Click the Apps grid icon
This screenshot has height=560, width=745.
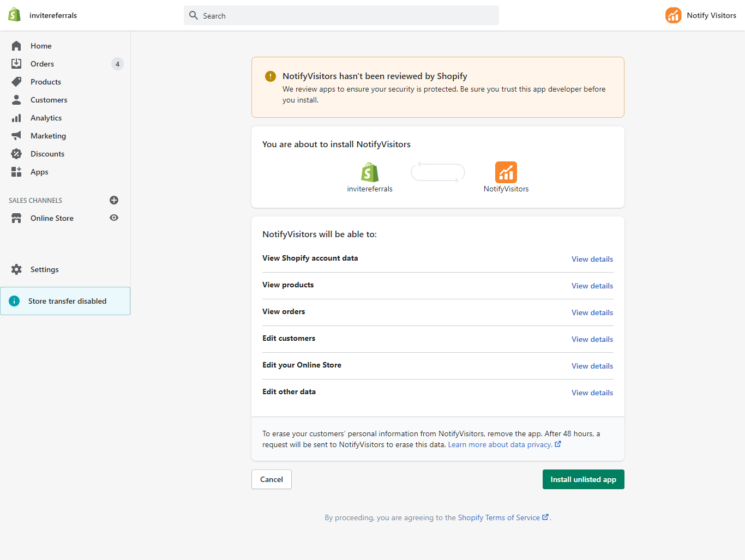(x=16, y=172)
